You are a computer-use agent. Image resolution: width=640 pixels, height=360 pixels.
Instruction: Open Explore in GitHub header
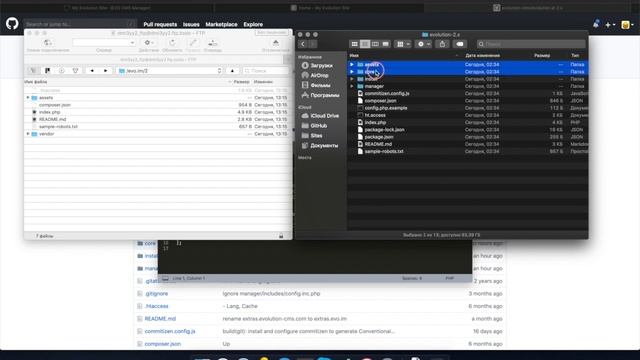point(253,24)
